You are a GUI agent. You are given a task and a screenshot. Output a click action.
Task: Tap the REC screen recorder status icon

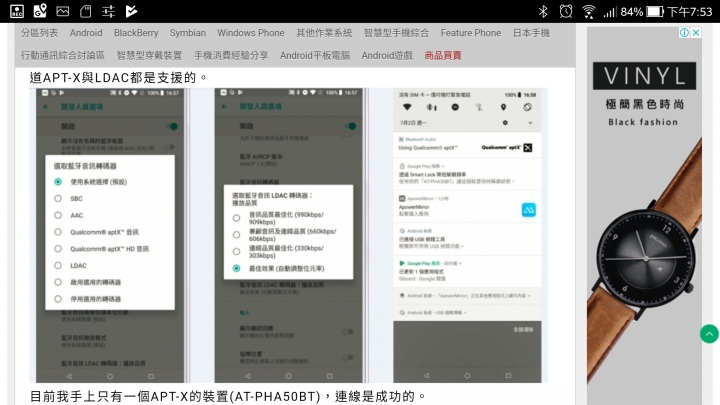coord(17,11)
